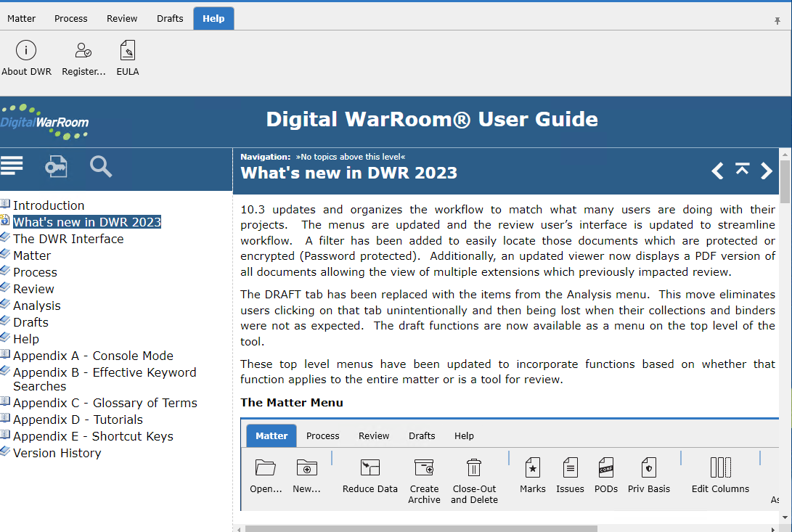Open Appendix B - Effective Keyword Searches
The width and height of the screenshot is (792, 532).
[105, 380]
